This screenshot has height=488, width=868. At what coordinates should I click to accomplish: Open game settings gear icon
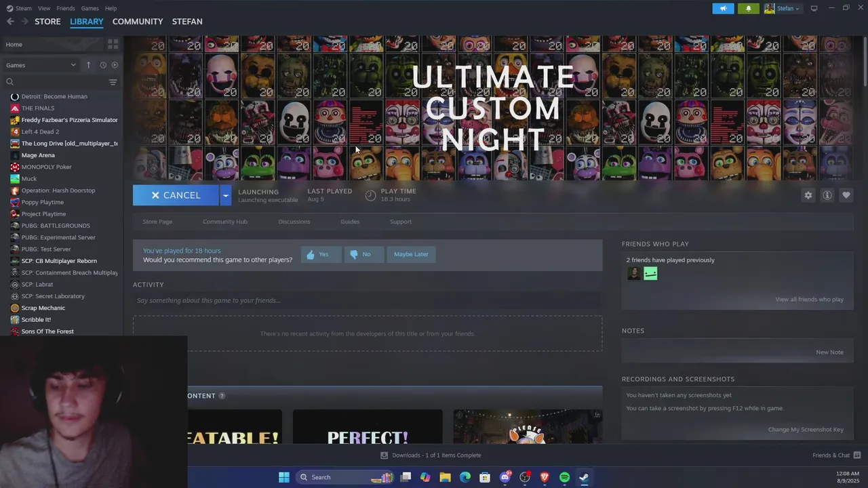[x=808, y=195]
